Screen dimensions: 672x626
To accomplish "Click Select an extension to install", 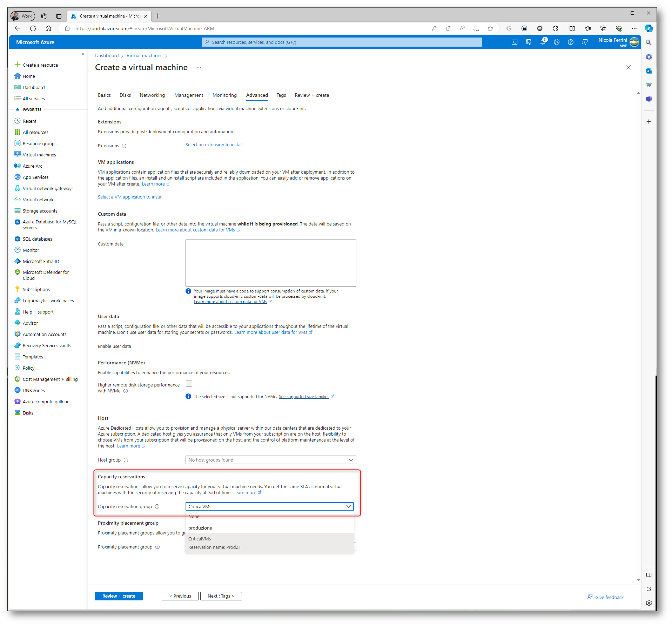I will pyautogui.click(x=214, y=144).
